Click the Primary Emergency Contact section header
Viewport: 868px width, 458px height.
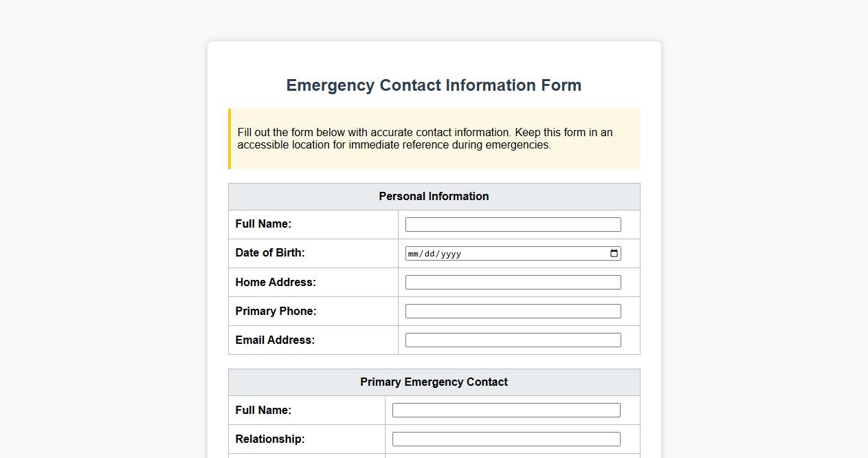coord(434,382)
